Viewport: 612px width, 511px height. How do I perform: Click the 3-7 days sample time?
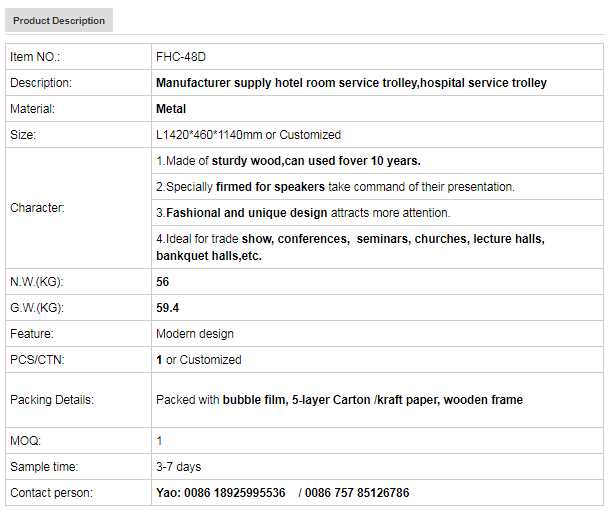click(178, 467)
